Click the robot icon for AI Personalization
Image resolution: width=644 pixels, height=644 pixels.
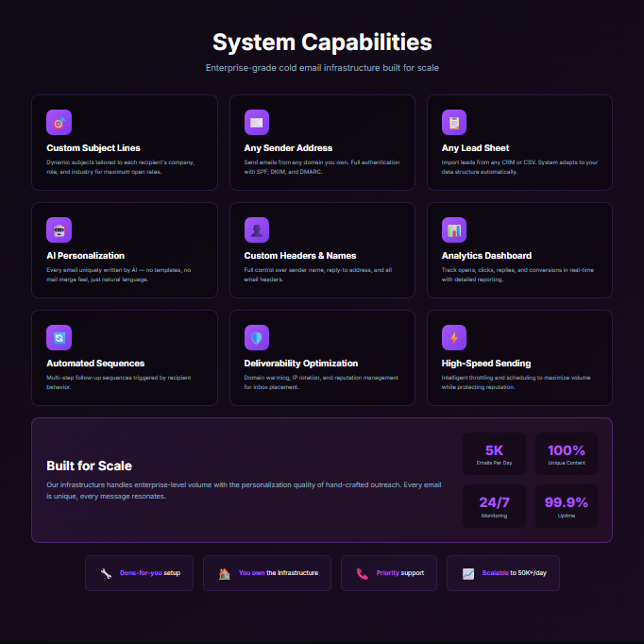point(59,229)
